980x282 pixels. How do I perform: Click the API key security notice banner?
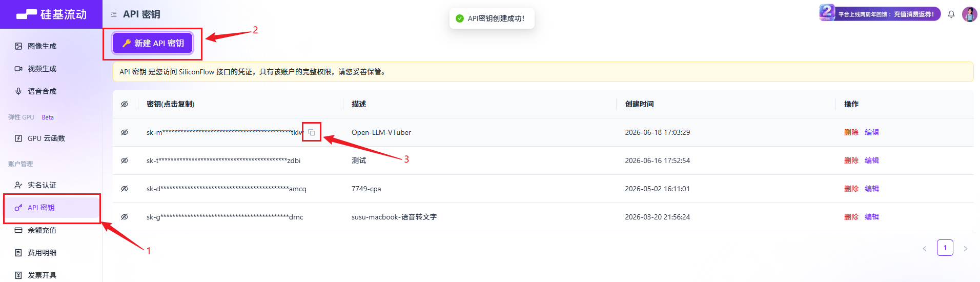543,72
